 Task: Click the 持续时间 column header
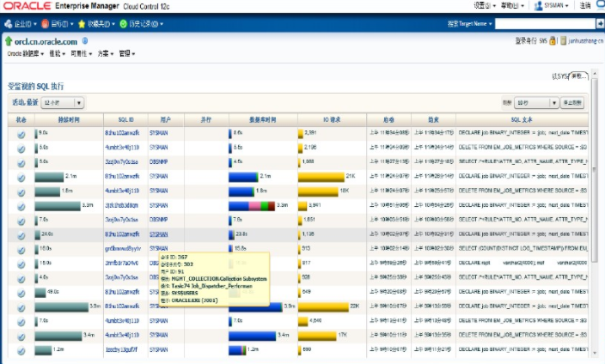tap(69, 119)
